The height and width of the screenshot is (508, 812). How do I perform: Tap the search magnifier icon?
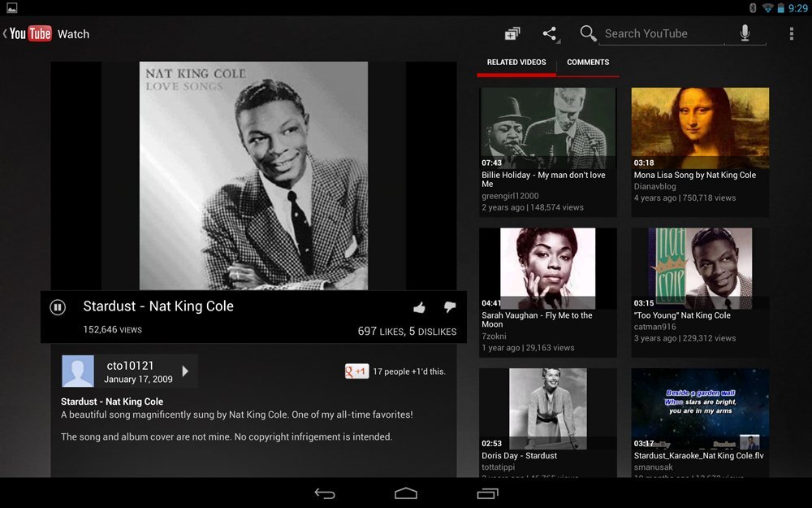click(588, 33)
